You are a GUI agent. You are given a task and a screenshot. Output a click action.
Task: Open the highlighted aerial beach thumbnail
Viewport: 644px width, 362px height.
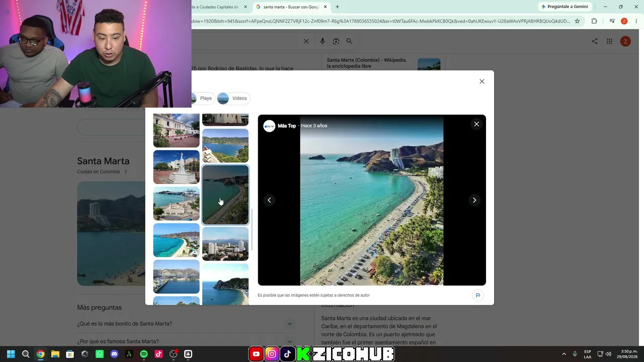pyautogui.click(x=225, y=195)
